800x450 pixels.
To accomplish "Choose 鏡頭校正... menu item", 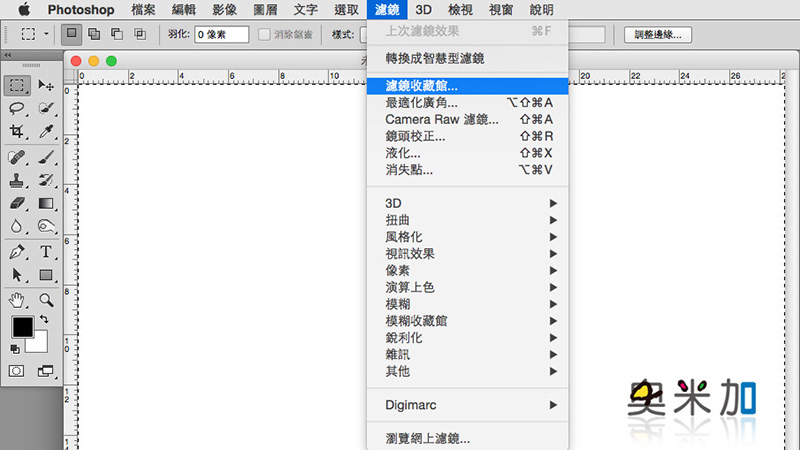I will pos(467,136).
